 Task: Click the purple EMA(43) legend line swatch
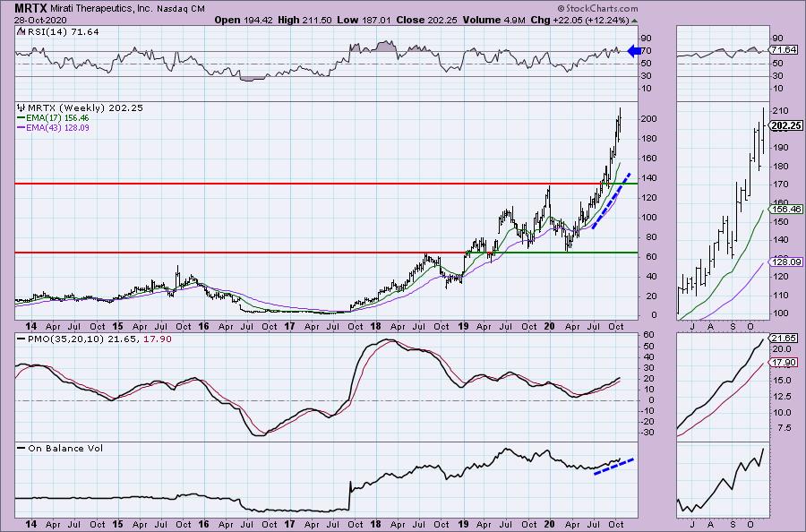click(21, 127)
